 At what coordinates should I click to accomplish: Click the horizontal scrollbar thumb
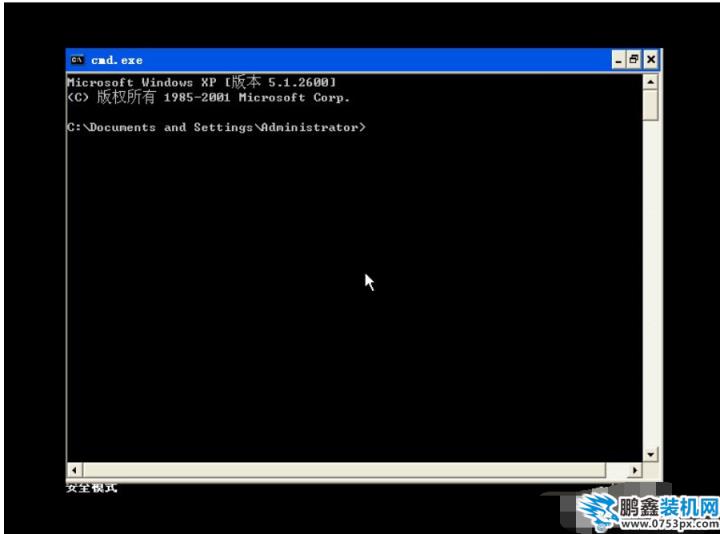click(x=344, y=470)
